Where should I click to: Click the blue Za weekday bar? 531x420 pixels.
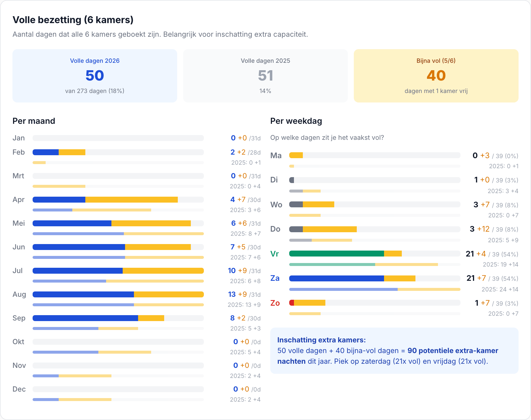tap(337, 278)
